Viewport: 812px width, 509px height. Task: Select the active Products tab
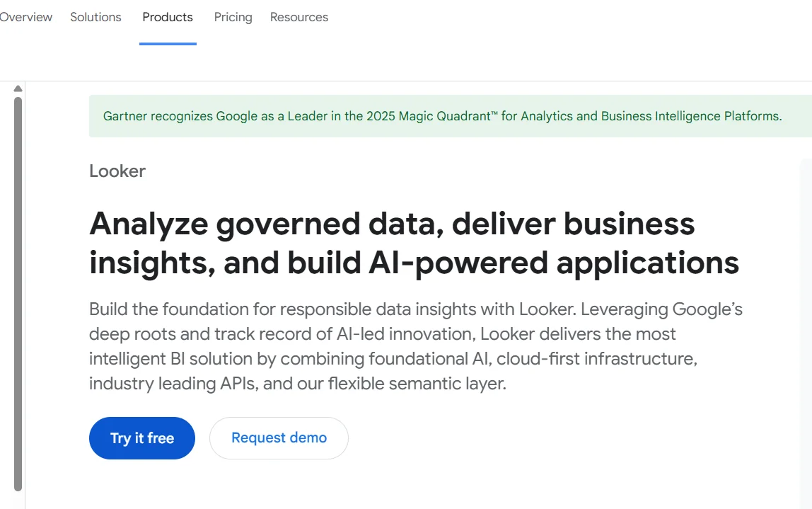pyautogui.click(x=168, y=17)
